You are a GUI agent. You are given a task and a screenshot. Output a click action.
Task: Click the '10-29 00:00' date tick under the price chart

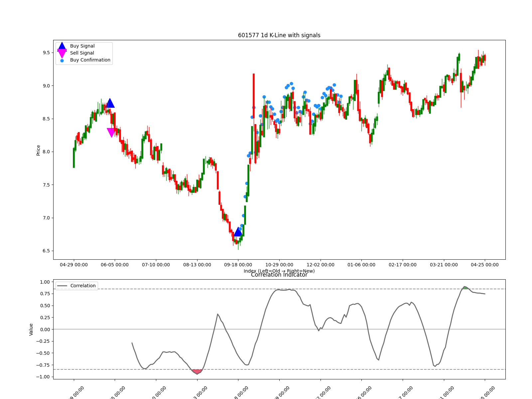tap(279, 265)
